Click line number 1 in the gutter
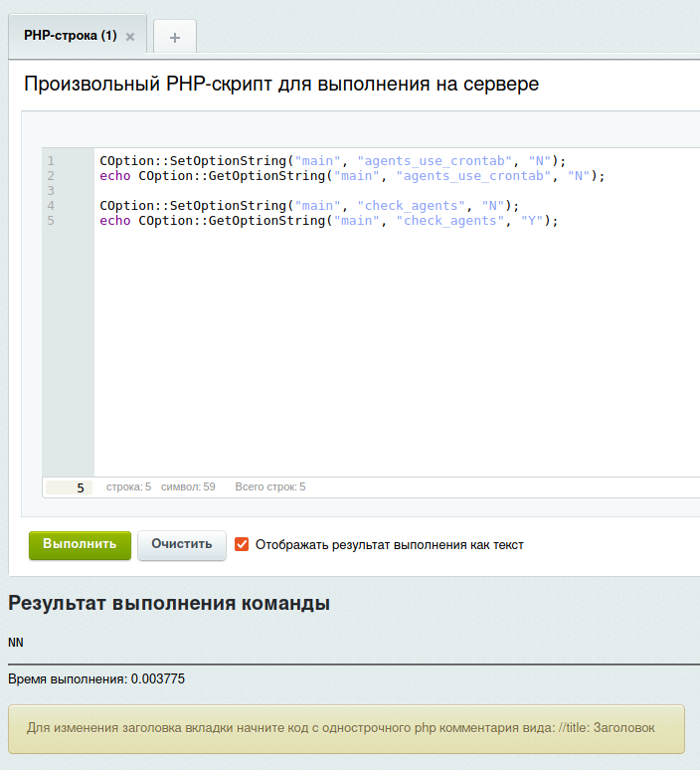Viewport: 700px width, 770px height. pos(51,161)
